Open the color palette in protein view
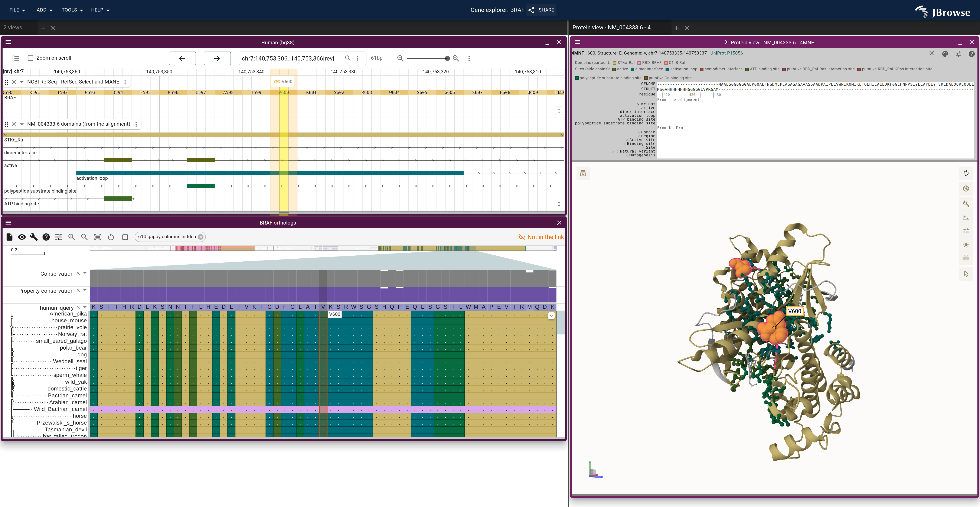The width and height of the screenshot is (980, 507). click(945, 54)
